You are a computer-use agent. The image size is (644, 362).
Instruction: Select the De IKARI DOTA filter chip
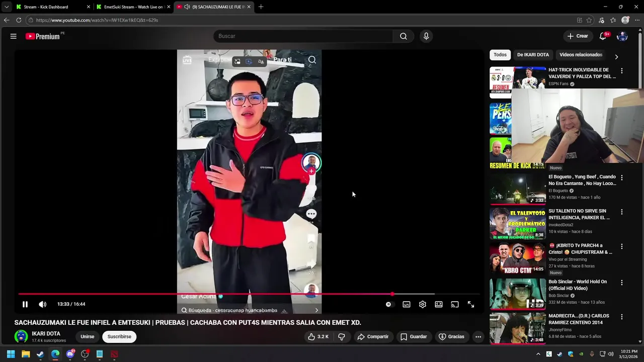[x=533, y=55]
